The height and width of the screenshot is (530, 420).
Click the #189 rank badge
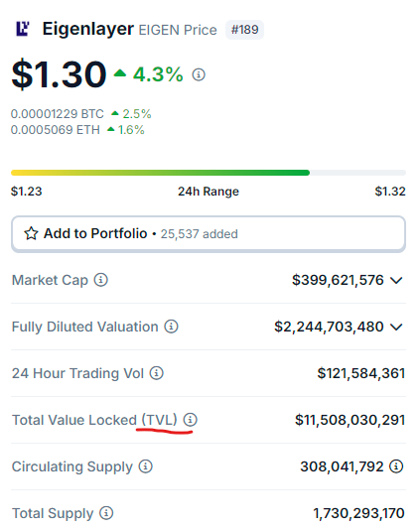(244, 30)
